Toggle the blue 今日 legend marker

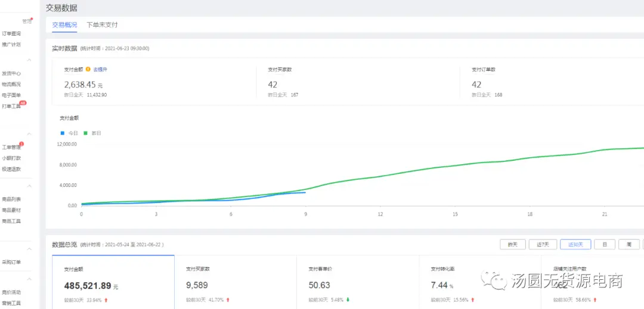[63, 133]
